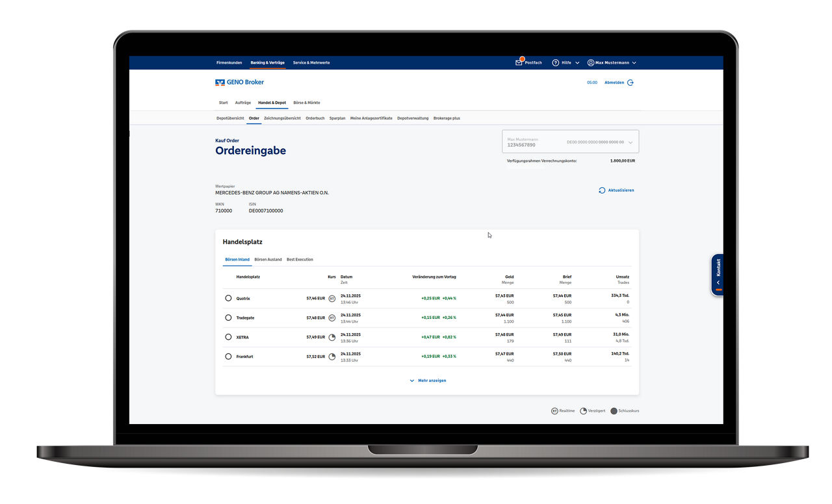This screenshot has height=504, width=832.
Task: Click the RT Realtime indicator beside Quotrix
Action: coord(331,298)
